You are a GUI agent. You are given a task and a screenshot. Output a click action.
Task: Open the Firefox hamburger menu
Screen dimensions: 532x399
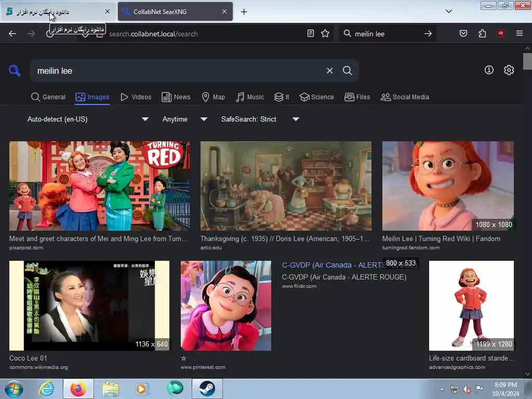(x=519, y=33)
